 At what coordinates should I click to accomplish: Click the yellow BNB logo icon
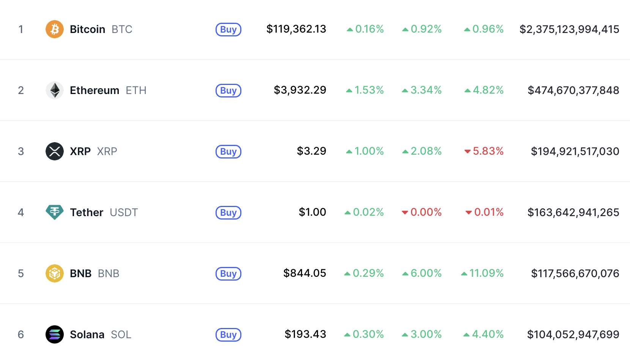(x=55, y=273)
